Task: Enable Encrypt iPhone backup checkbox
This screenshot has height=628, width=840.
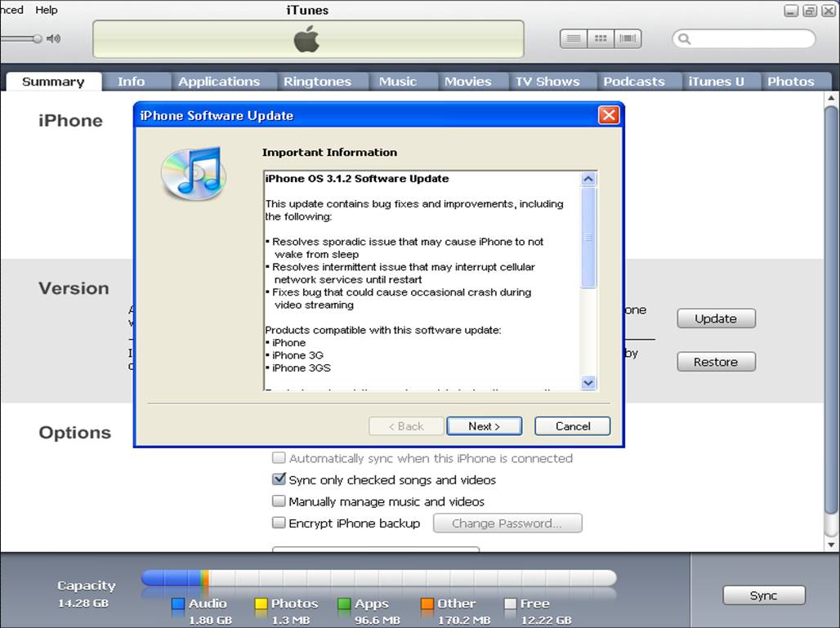Action: pos(279,523)
